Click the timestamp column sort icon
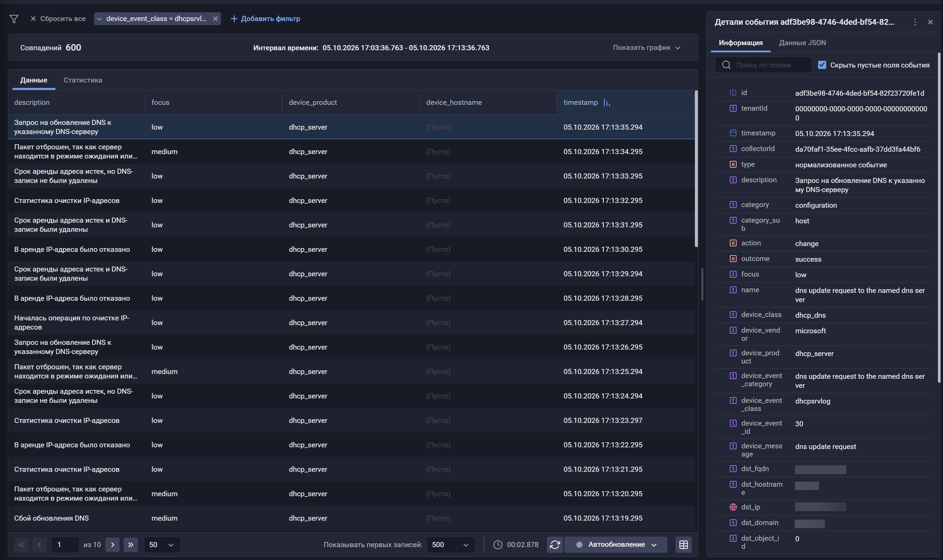 click(606, 102)
